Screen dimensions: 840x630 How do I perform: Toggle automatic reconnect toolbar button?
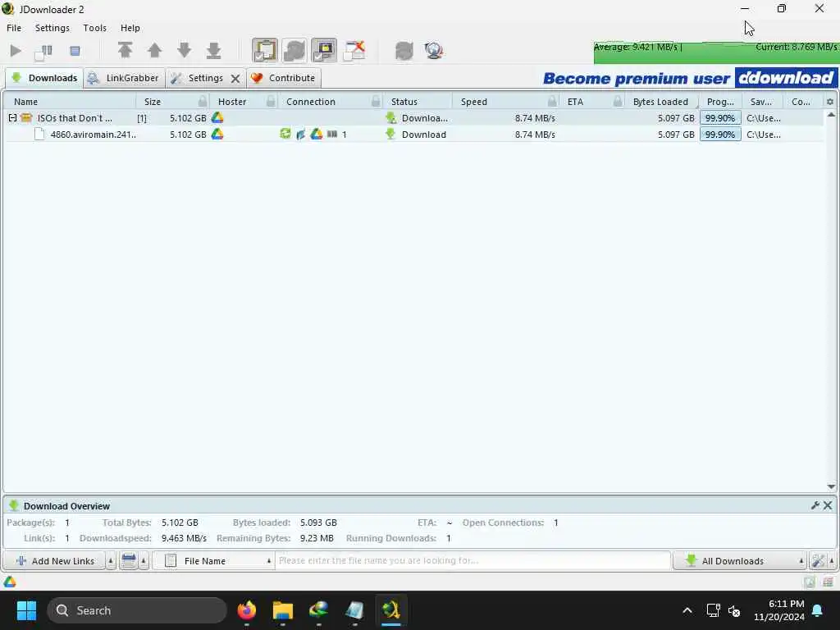click(294, 50)
